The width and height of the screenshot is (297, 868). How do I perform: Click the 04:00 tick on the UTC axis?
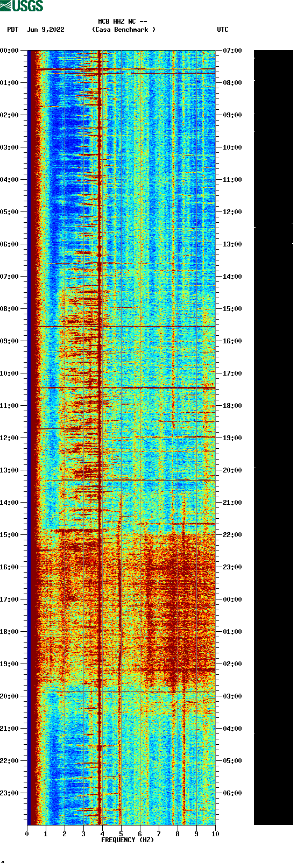point(232,728)
